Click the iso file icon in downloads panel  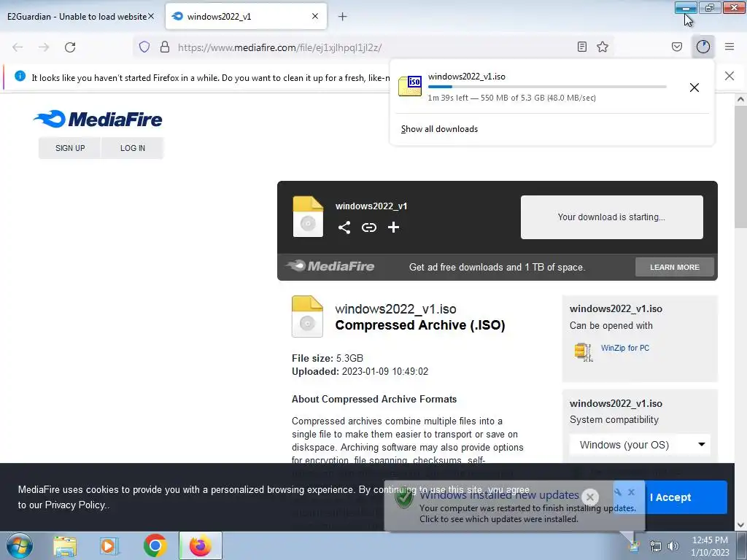pos(410,86)
